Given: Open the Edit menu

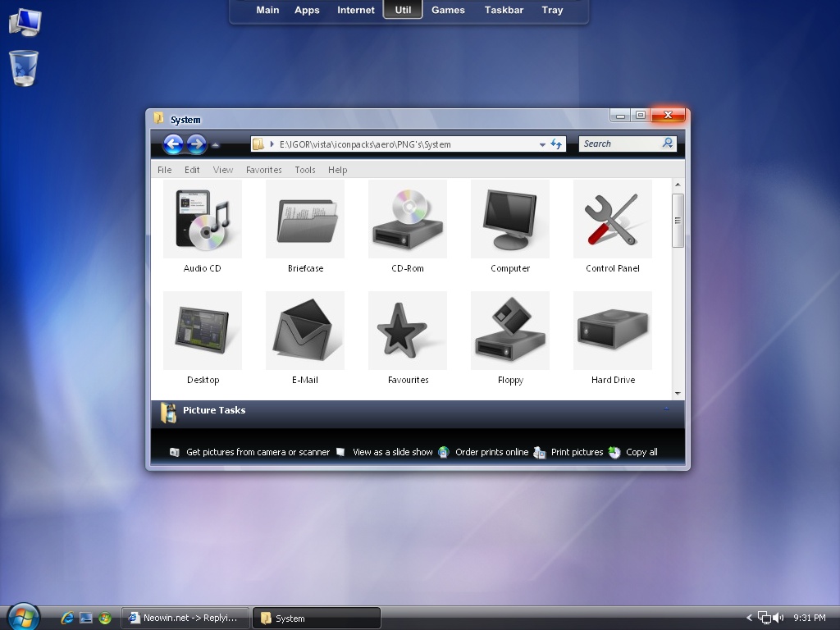Looking at the screenshot, I should [x=192, y=170].
